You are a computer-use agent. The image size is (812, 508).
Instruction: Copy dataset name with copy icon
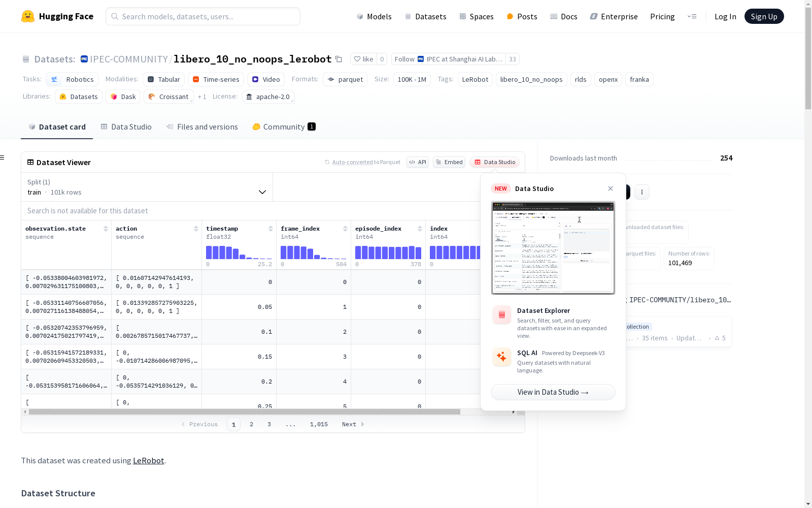click(x=339, y=59)
